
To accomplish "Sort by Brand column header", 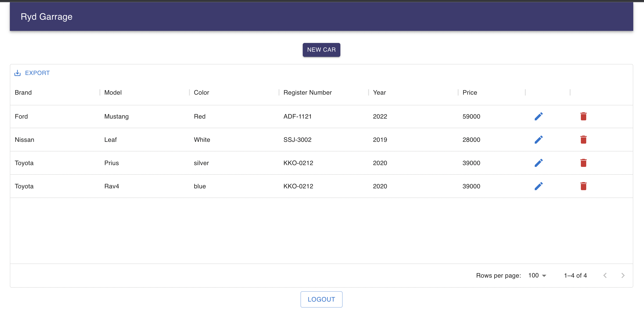I will (x=23, y=92).
